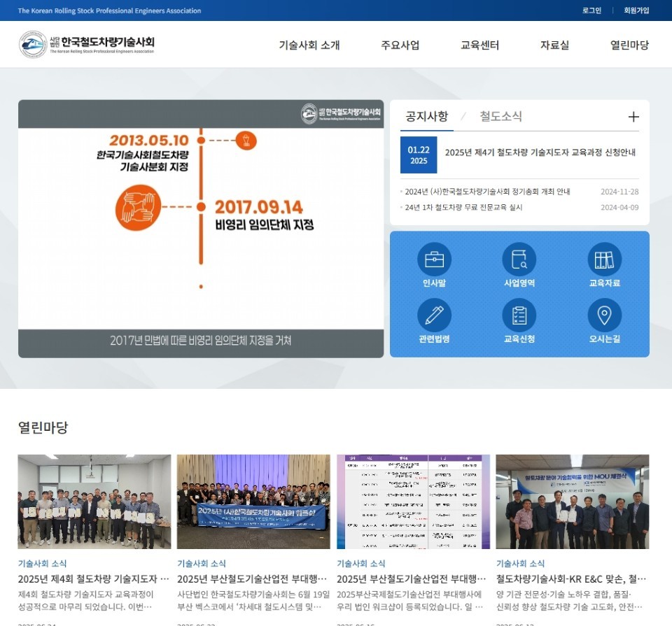The image size is (672, 626).
Task: Open article 2025년 제4회 철도차량 기술지도자
Action: pos(93,579)
